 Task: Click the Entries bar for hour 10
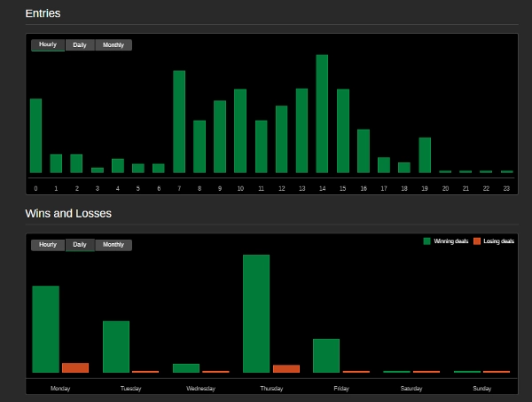pyautogui.click(x=240, y=131)
